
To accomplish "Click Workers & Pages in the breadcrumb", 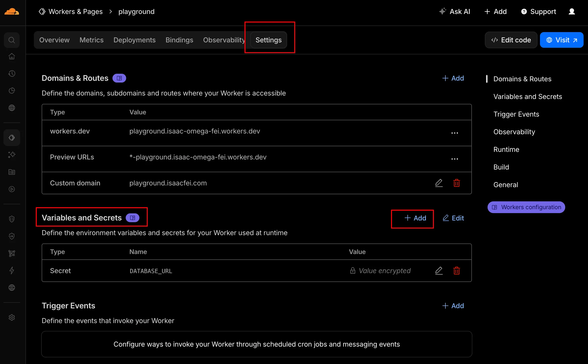I will (75, 11).
